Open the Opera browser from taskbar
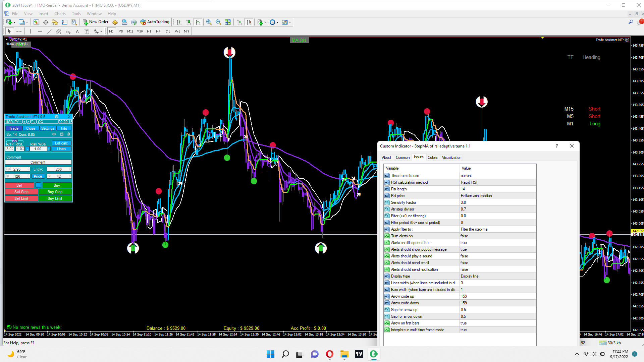 click(329, 354)
